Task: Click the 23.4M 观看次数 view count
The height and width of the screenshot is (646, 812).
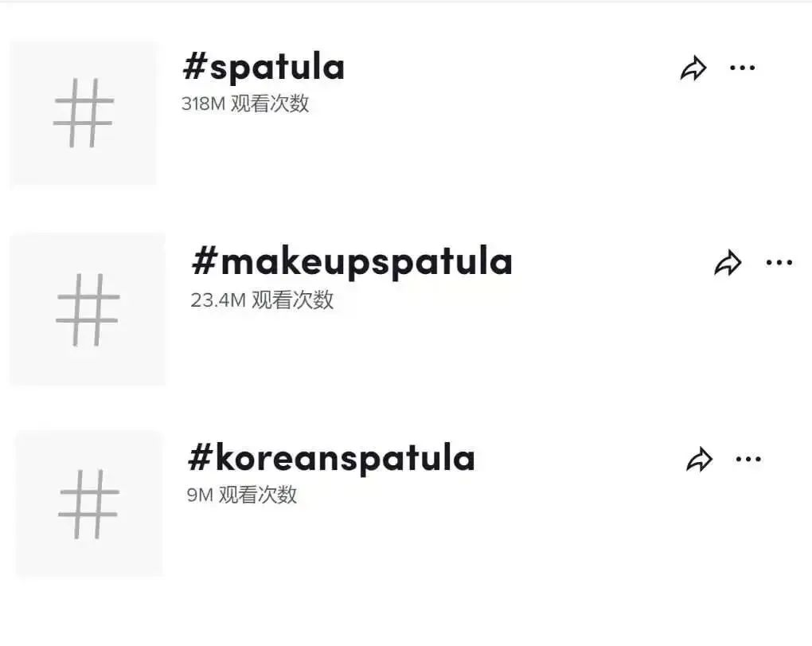Action: [262, 300]
